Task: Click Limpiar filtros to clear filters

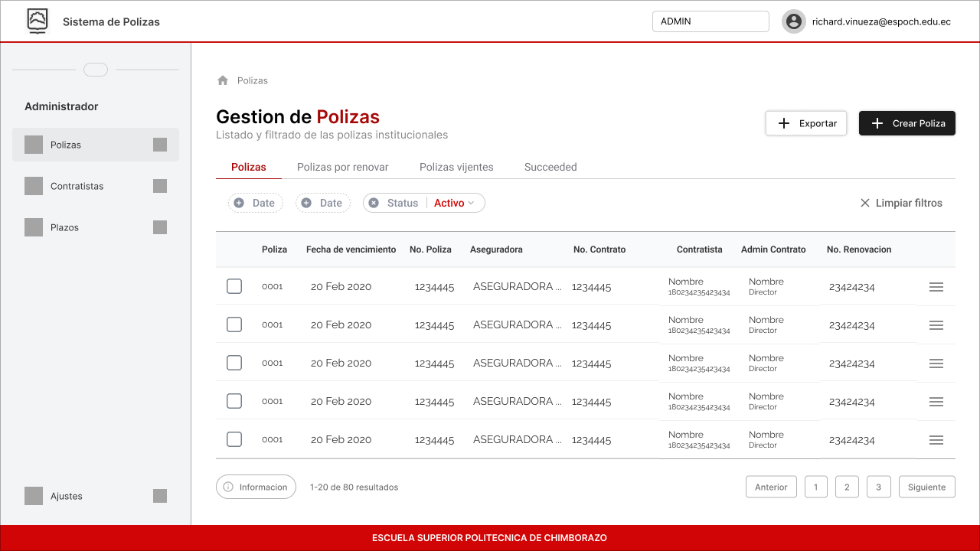Action: [x=901, y=203]
